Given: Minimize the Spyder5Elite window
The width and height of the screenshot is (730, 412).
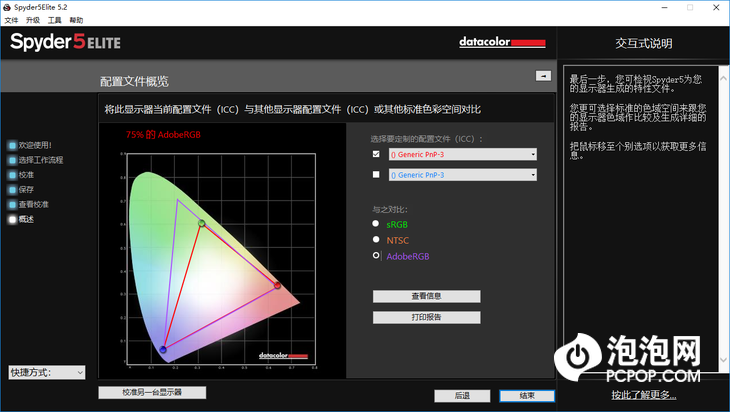Looking at the screenshot, I should pyautogui.click(x=664, y=7).
